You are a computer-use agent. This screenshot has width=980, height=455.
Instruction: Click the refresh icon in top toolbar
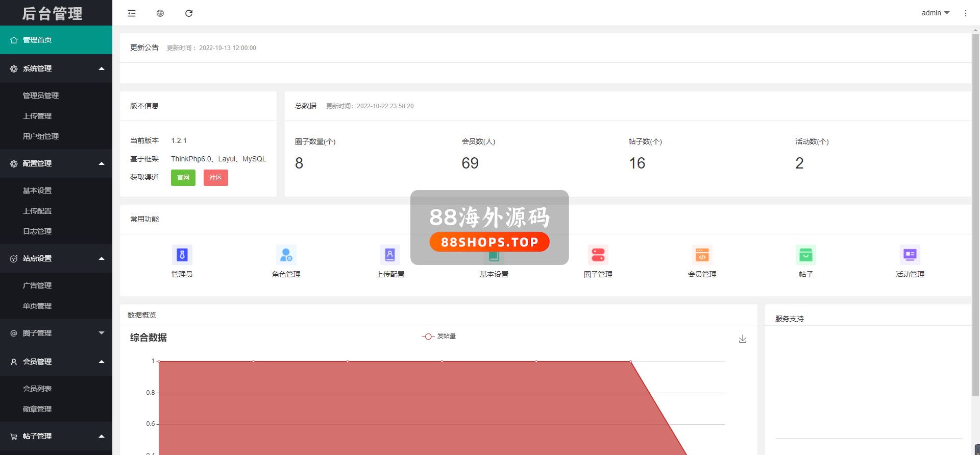click(x=189, y=13)
